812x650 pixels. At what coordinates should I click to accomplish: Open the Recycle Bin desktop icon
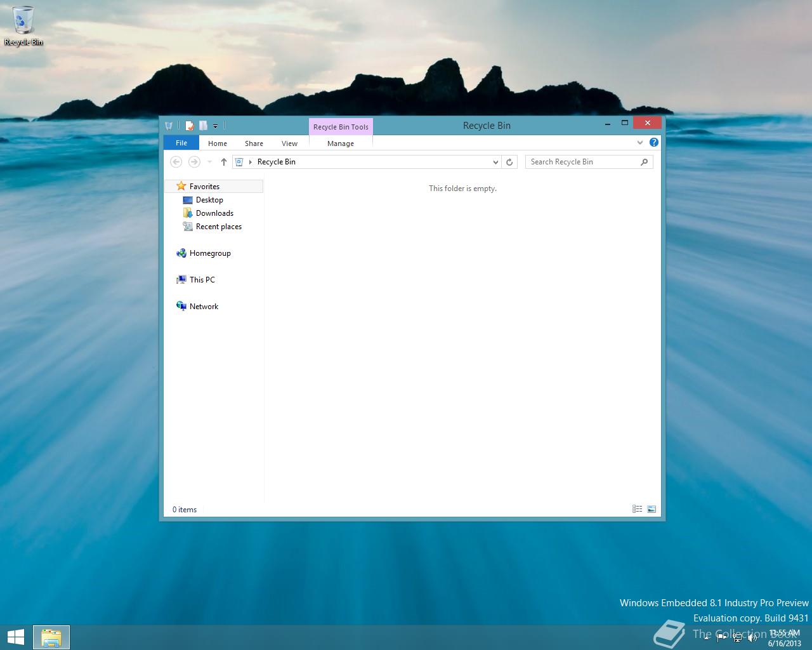pos(23,25)
